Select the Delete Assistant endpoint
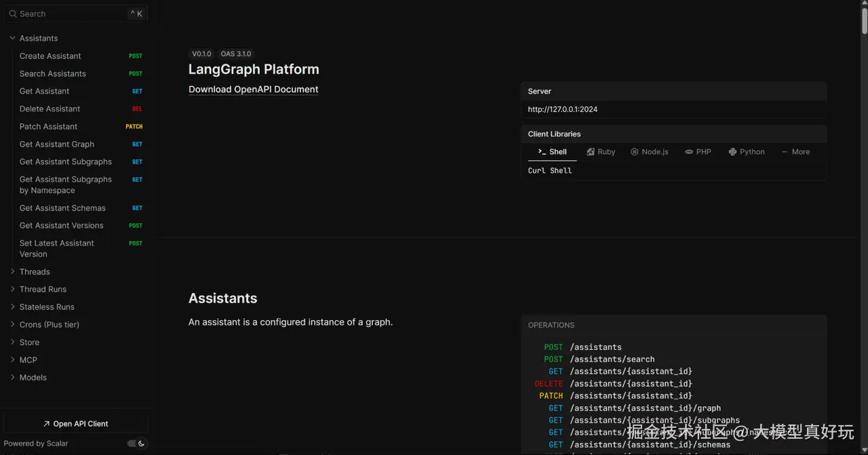Image resolution: width=868 pixels, height=455 pixels. click(50, 109)
